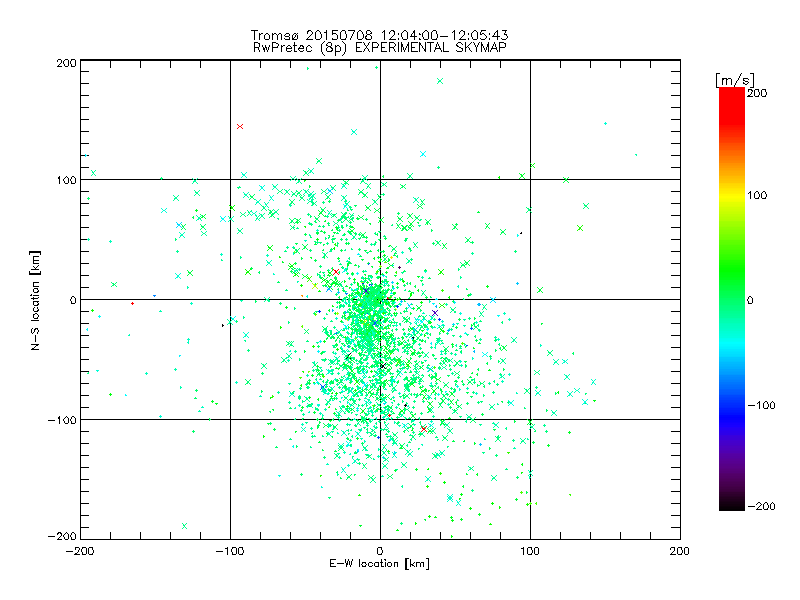
Task: Select the red X marker just below the -100 N-S gridline
Action: click(423, 429)
